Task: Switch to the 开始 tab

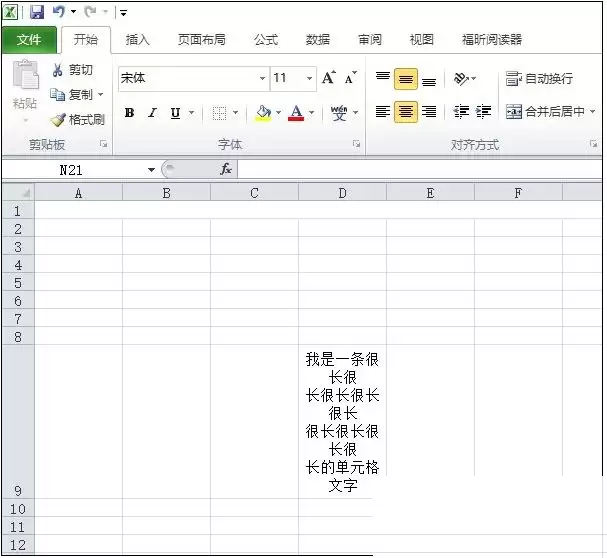Action: [x=86, y=39]
